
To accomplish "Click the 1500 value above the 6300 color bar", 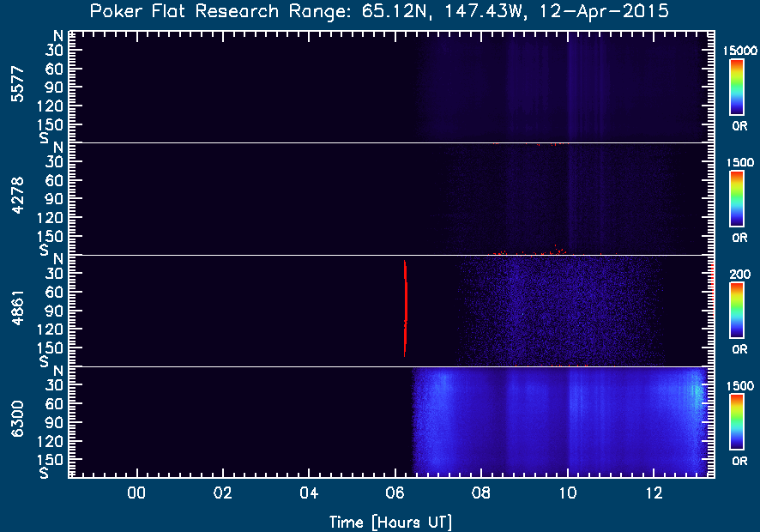I will point(740,386).
